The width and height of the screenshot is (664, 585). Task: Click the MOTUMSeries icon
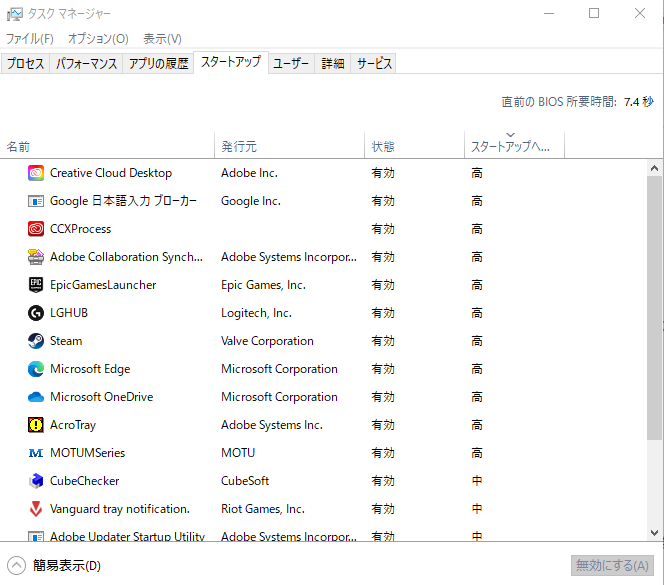click(36, 453)
